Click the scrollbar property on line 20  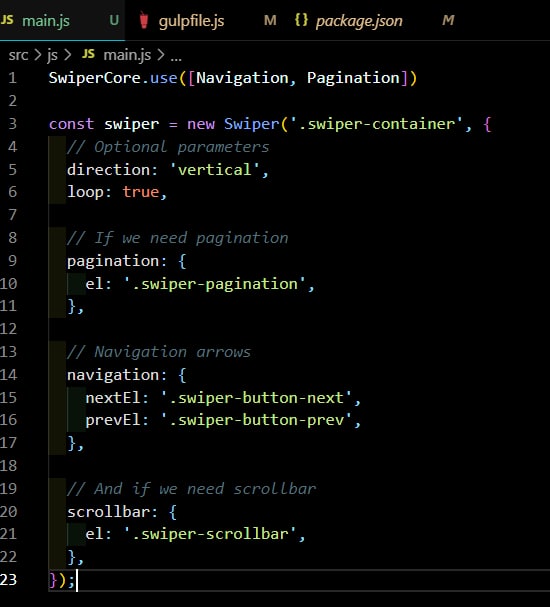[108, 512]
